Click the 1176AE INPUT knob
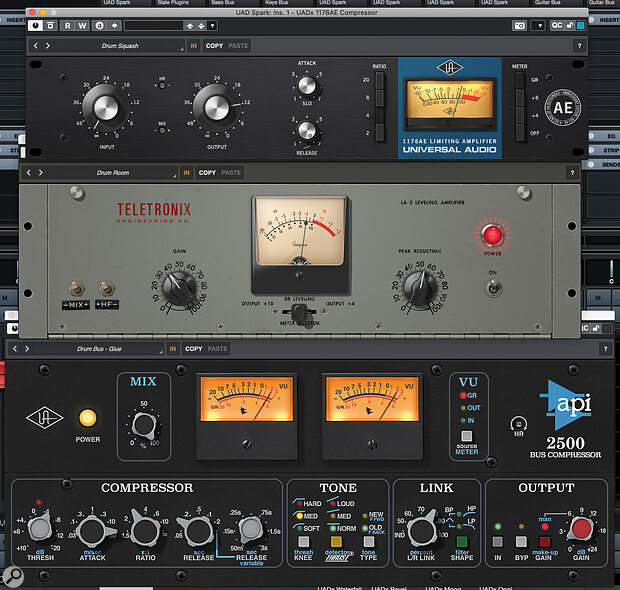 (x=106, y=108)
